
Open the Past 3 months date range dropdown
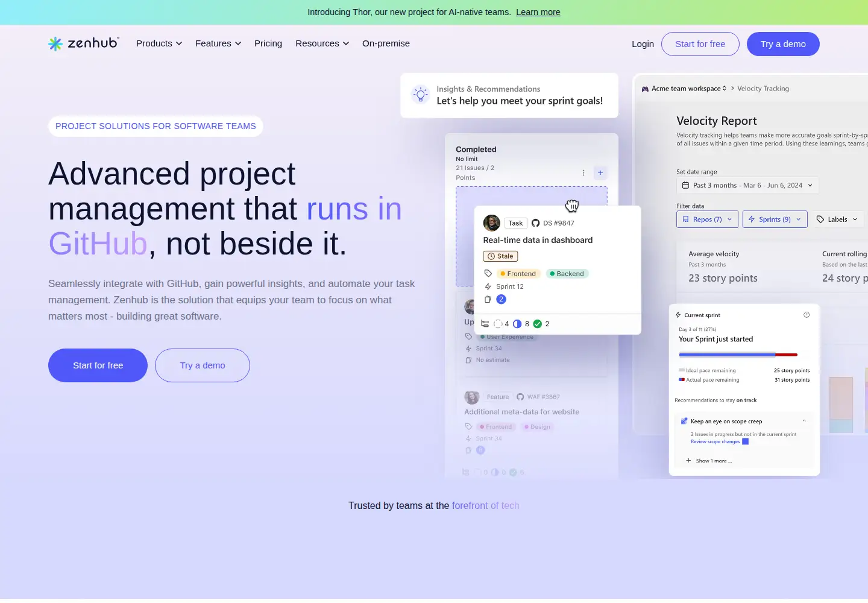coord(747,186)
